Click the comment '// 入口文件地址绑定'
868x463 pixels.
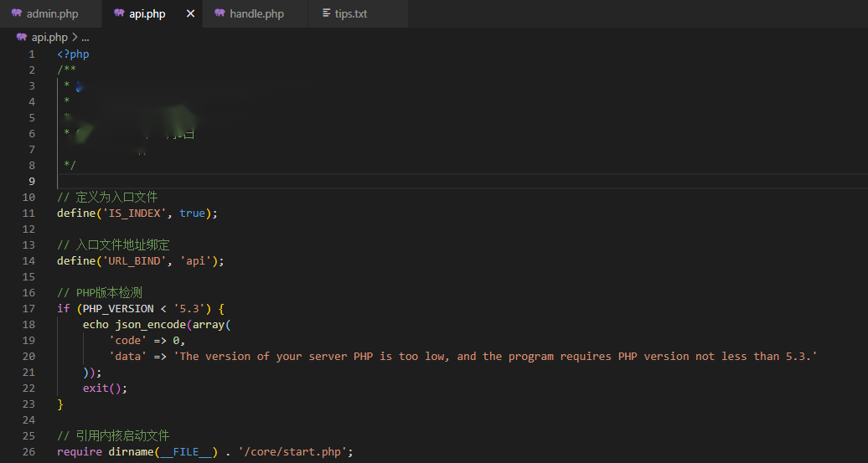click(x=113, y=245)
